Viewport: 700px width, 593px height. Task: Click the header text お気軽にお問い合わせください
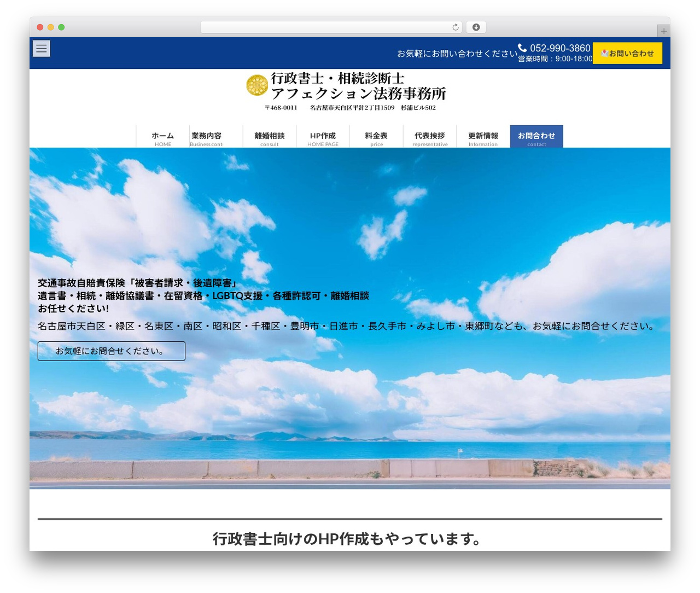pos(457,54)
